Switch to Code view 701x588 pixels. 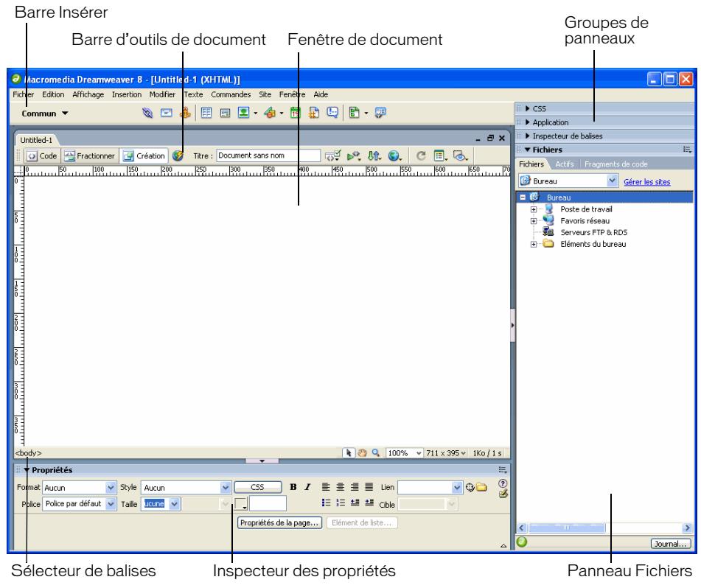[x=43, y=155]
